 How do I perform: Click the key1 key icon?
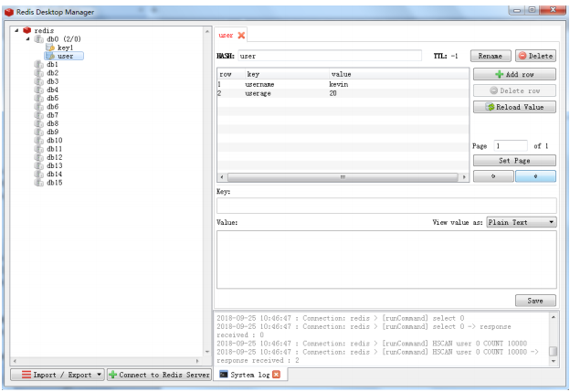coord(50,48)
